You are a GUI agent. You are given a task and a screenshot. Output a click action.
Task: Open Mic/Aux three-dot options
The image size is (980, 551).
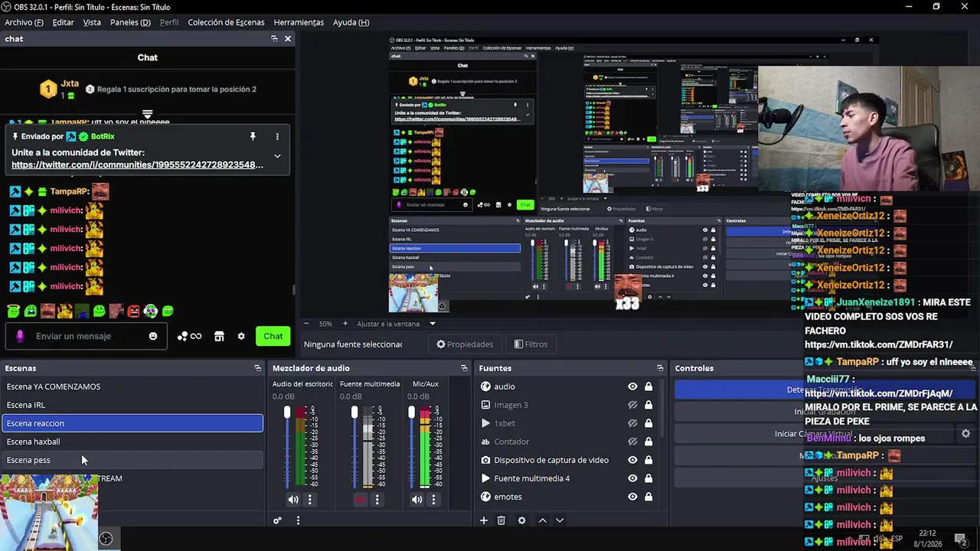pyautogui.click(x=433, y=500)
